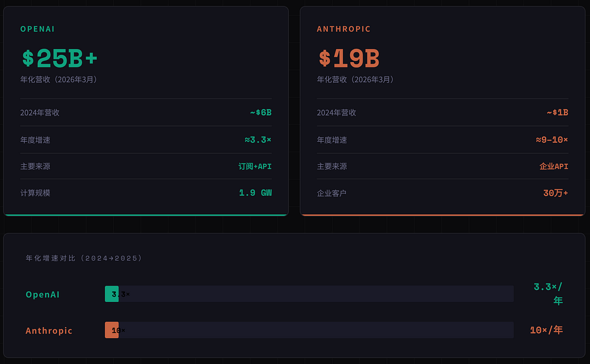Click the ANTHROPIC card heading
This screenshot has width=590, height=364.
click(343, 29)
